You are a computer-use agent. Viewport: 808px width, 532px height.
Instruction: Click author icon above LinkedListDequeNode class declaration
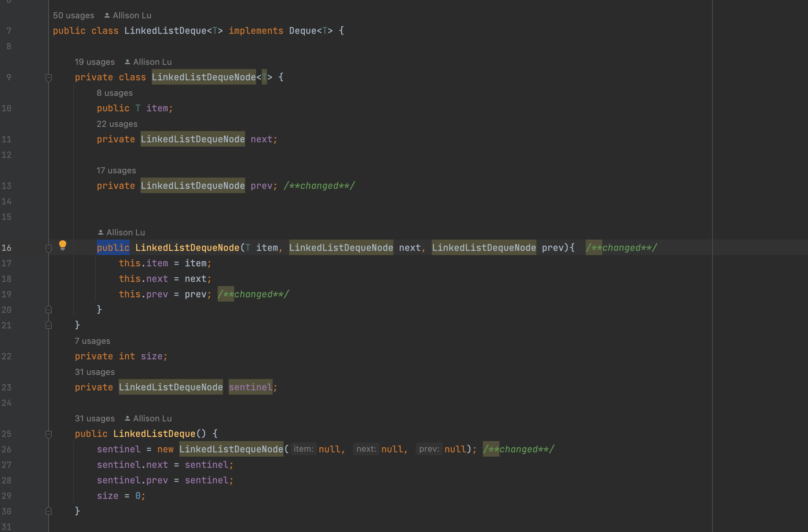click(128, 62)
